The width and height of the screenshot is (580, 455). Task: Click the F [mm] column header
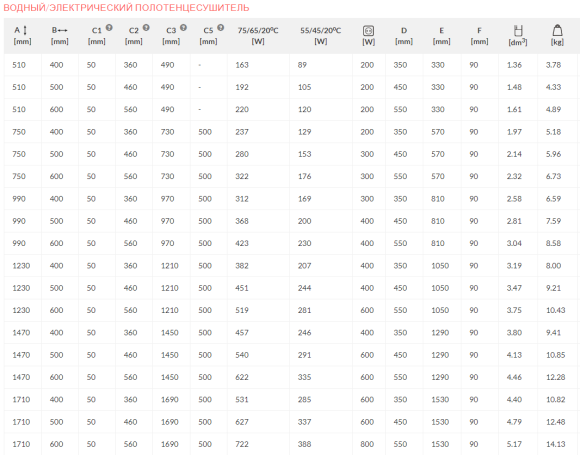tap(479, 36)
